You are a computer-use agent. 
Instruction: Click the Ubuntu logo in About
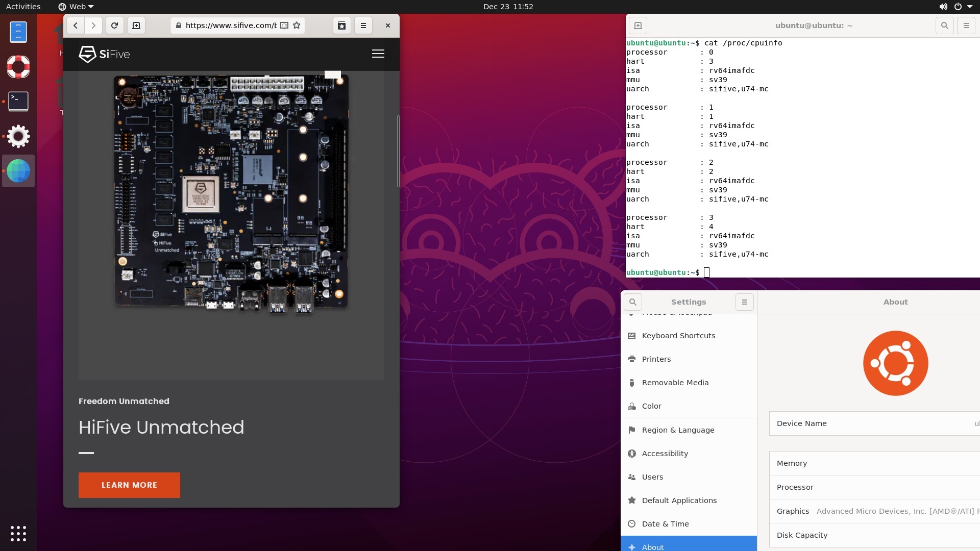[x=895, y=363]
